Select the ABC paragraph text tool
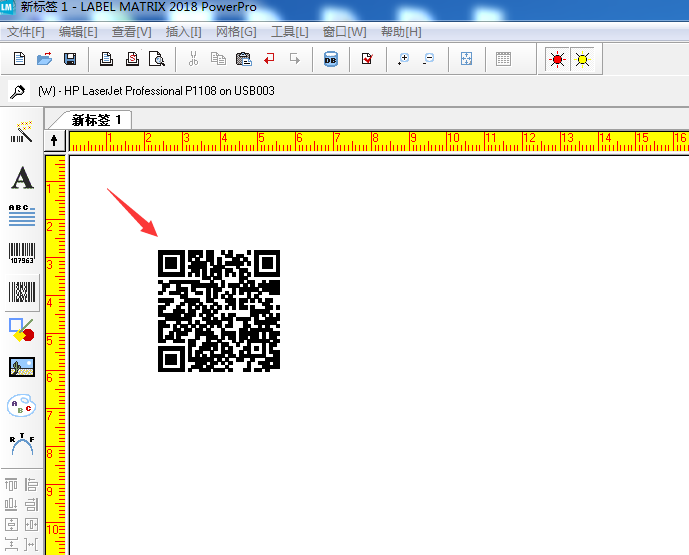 point(22,215)
